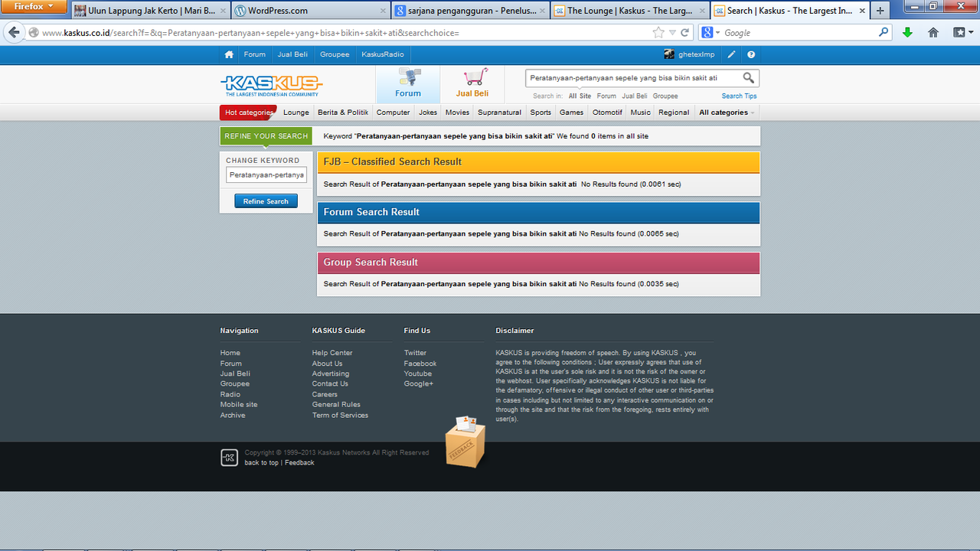Screen dimensions: 980x551
Task: Open URL history dropdown arrow
Action: [672, 33]
